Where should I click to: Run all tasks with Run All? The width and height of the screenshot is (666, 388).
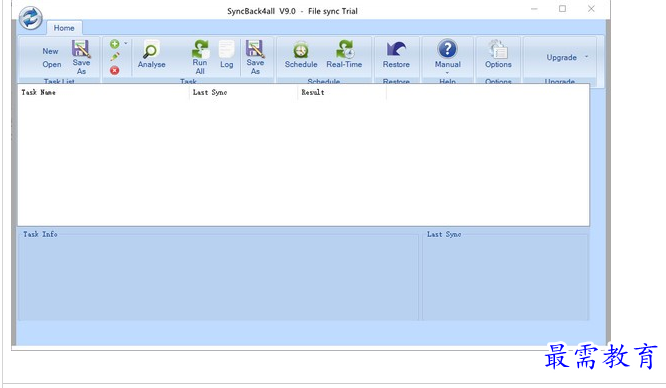(x=200, y=57)
